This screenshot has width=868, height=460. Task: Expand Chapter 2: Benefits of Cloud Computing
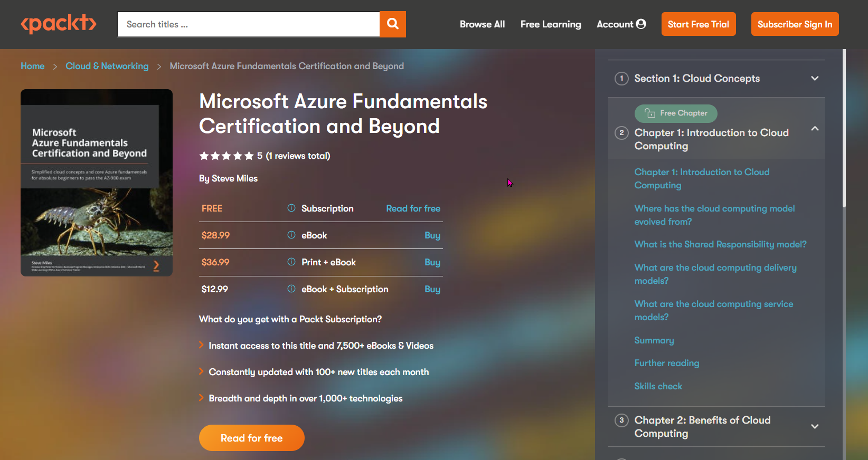coord(815,427)
